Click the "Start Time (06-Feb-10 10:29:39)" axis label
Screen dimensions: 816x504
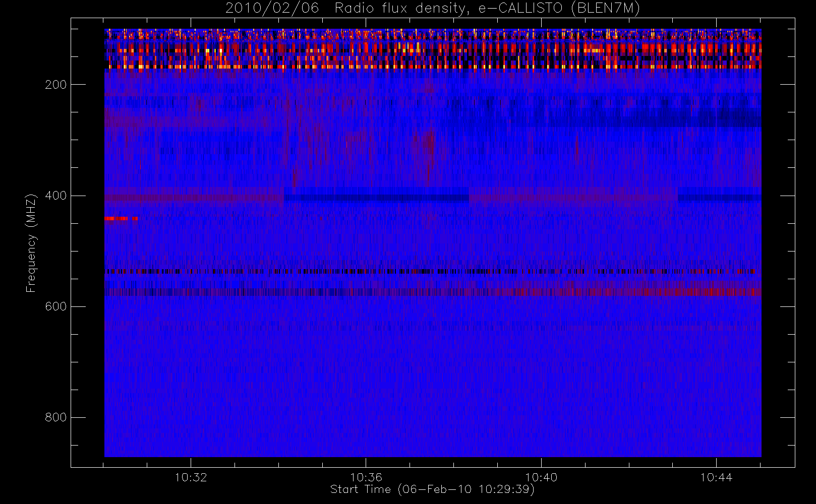pyautogui.click(x=432, y=489)
